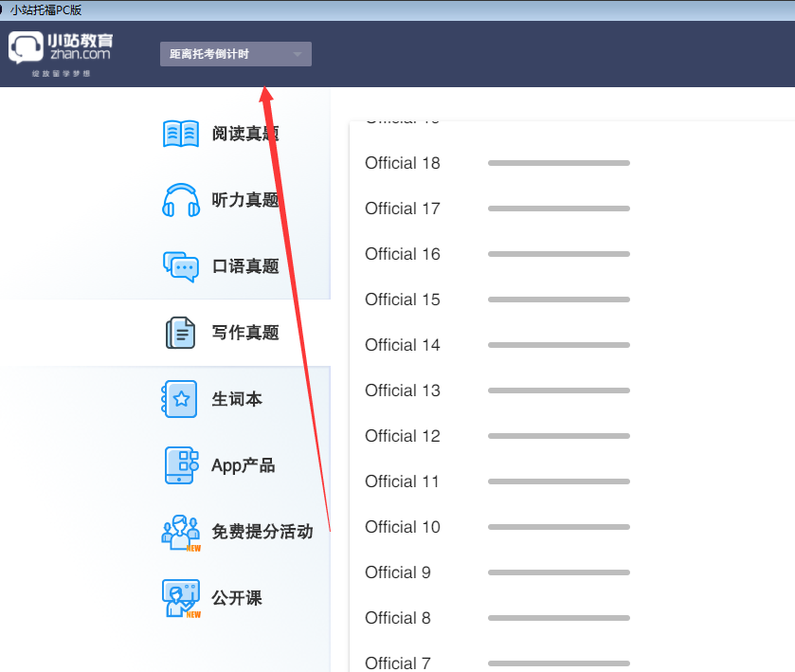
Task: Click Official 10 progress bar
Action: [x=559, y=527]
